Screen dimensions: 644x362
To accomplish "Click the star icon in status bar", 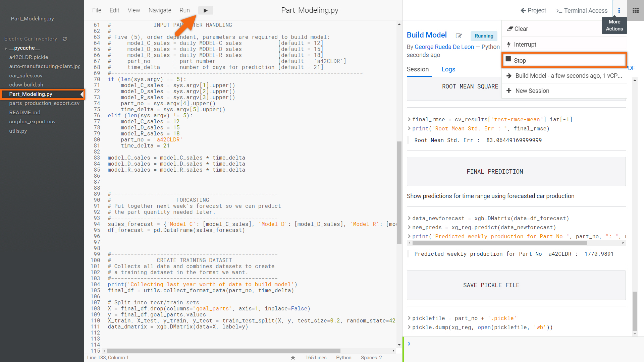I will (x=293, y=358).
